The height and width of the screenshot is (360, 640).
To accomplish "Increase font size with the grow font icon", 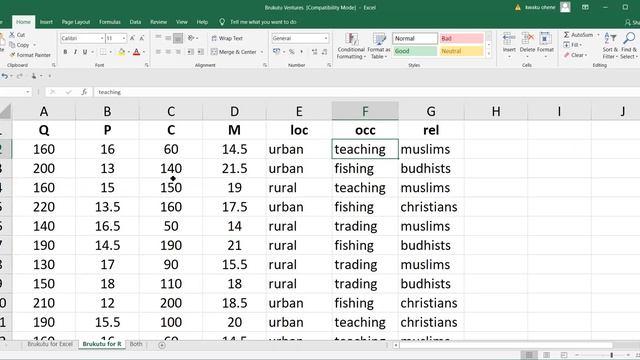I will 132,38.
